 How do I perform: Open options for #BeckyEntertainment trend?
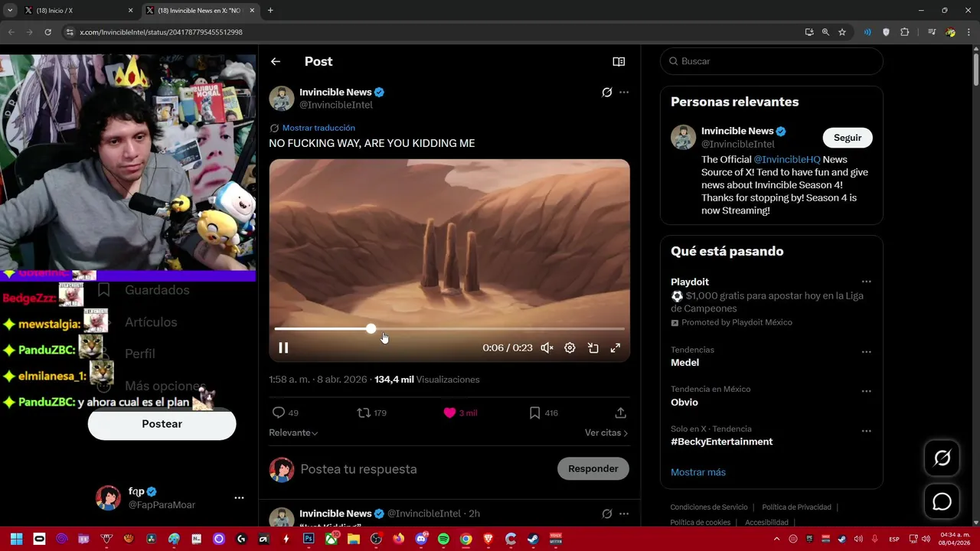[866, 431]
